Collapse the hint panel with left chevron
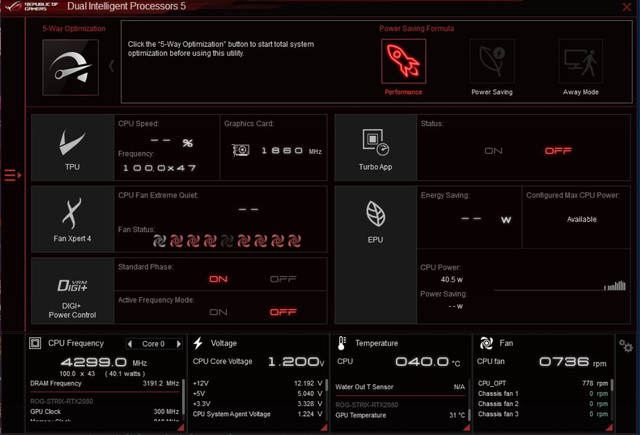 tap(111, 66)
